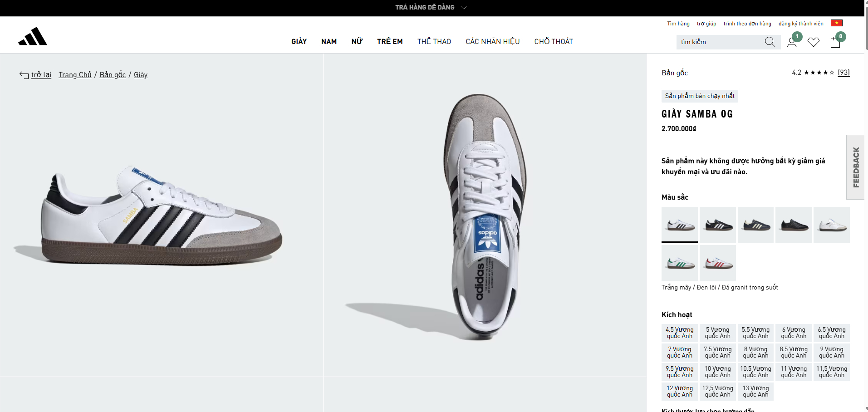The width and height of the screenshot is (868, 412).
Task: Click the price '2.700.000₫'
Action: (679, 128)
